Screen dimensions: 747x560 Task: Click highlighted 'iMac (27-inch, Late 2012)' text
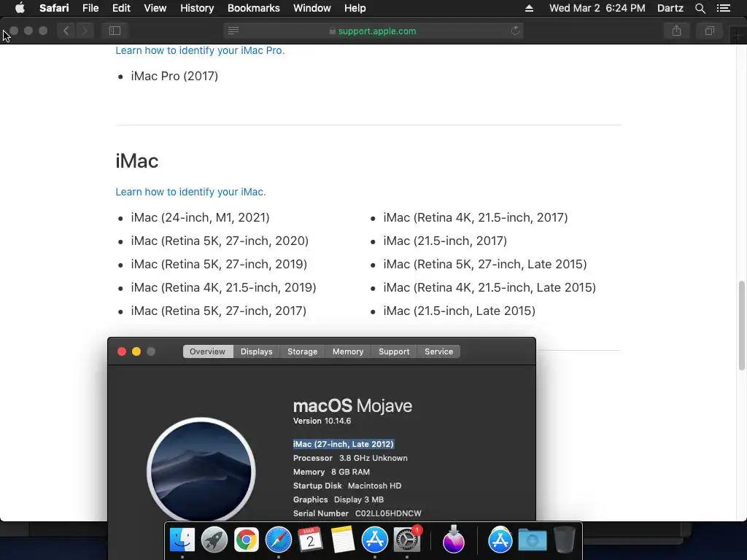tap(344, 444)
